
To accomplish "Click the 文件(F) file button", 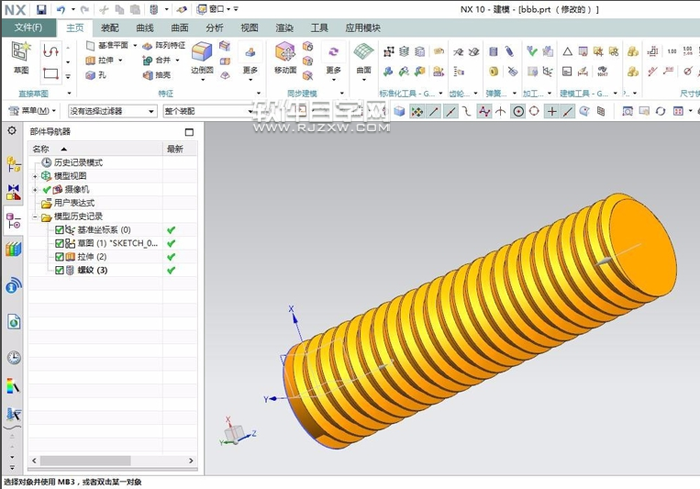I will click(28, 28).
